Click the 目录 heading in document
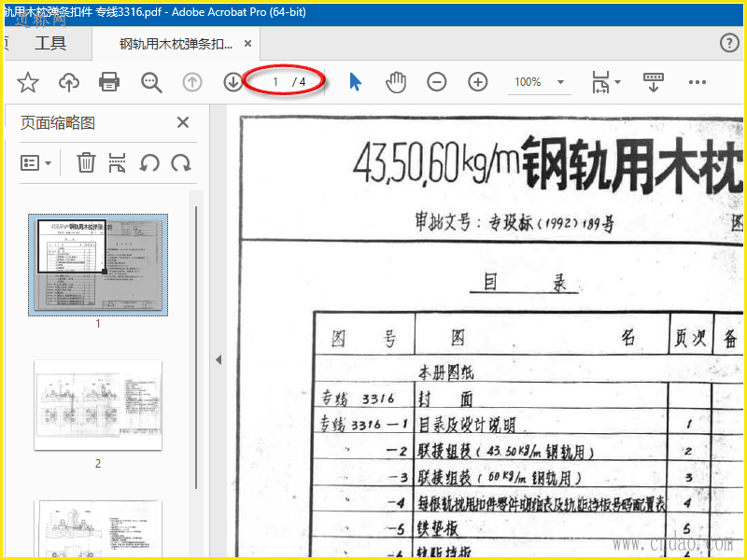This screenshot has width=747, height=560. 525,284
